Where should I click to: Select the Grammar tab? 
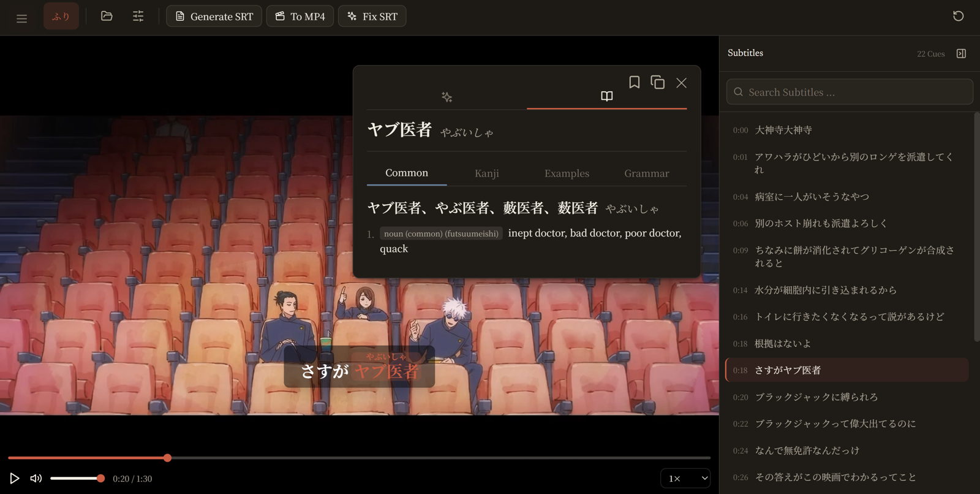pyautogui.click(x=647, y=173)
